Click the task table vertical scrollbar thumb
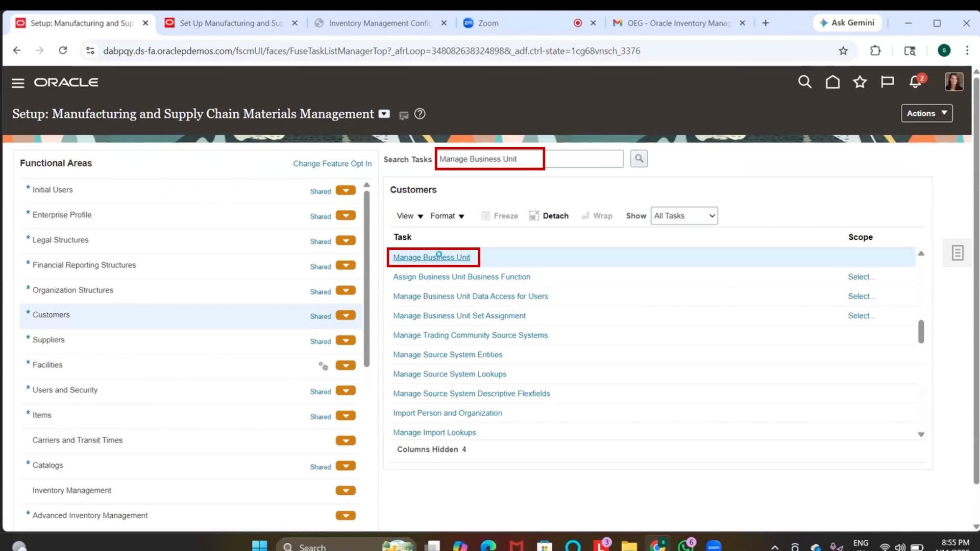Viewport: 980px width, 551px height. (921, 332)
